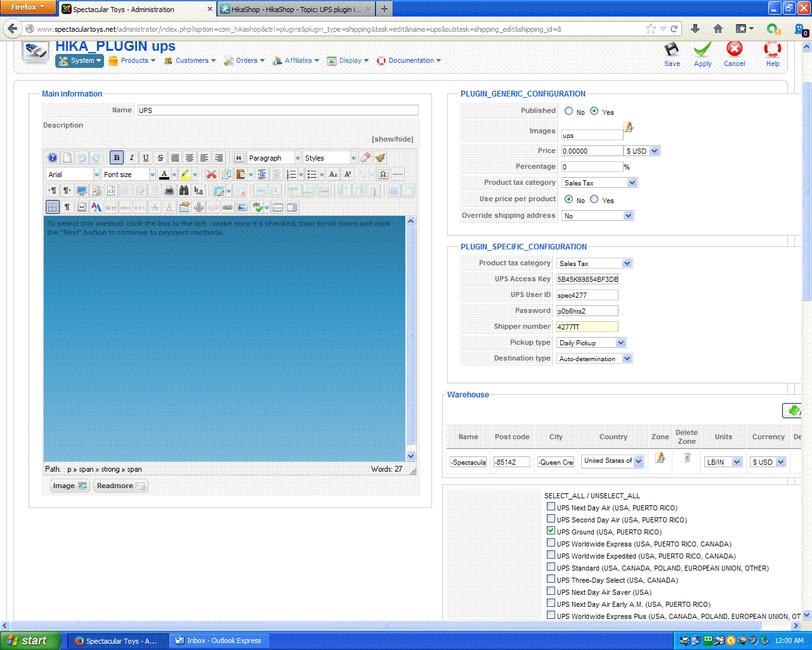Insert special character with omega icon
This screenshot has height=650, width=812.
point(383,175)
